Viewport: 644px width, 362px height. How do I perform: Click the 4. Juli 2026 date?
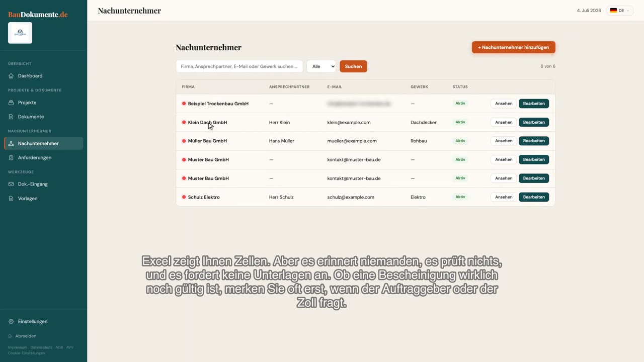(589, 11)
